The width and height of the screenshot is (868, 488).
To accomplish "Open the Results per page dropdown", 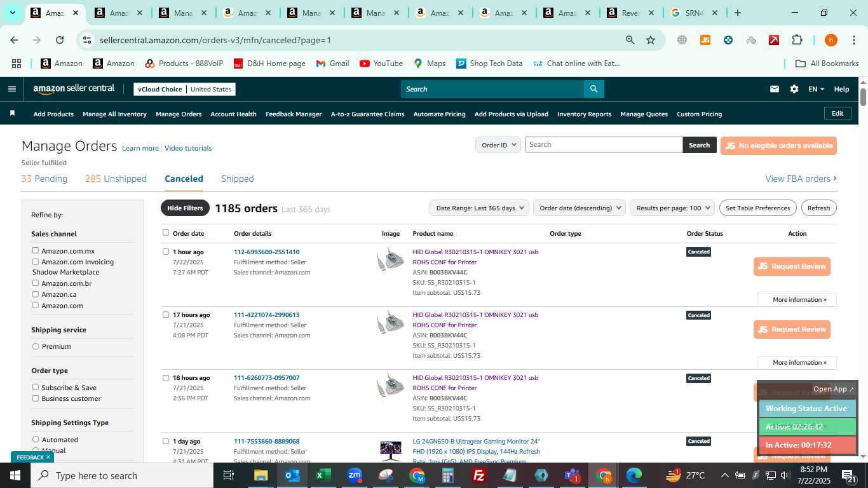I will (x=672, y=208).
